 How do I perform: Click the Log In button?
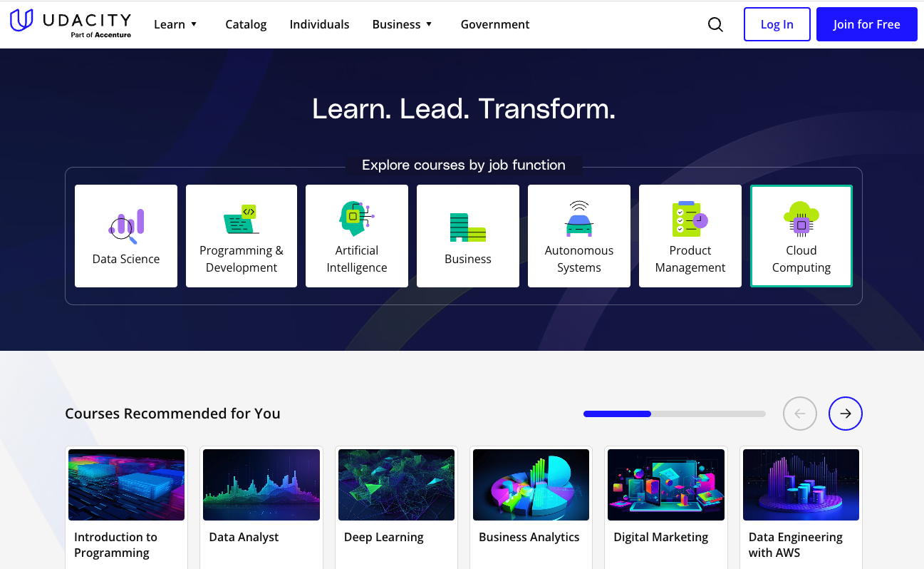[x=777, y=24]
